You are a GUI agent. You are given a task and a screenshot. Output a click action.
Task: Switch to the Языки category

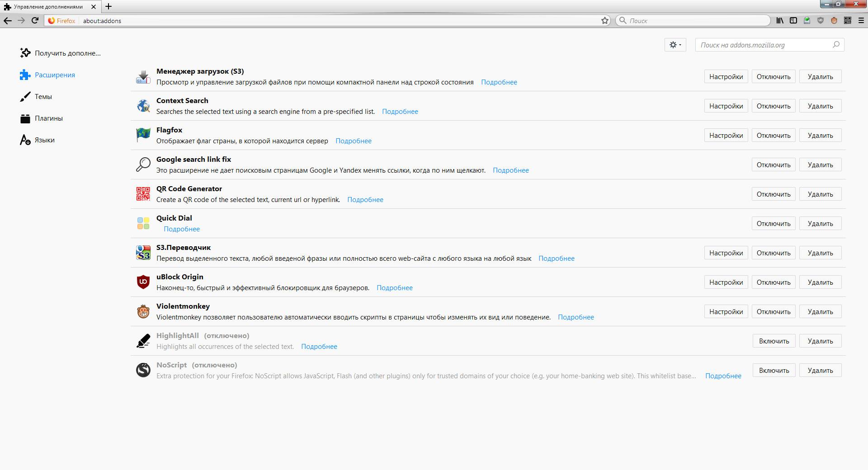38,140
